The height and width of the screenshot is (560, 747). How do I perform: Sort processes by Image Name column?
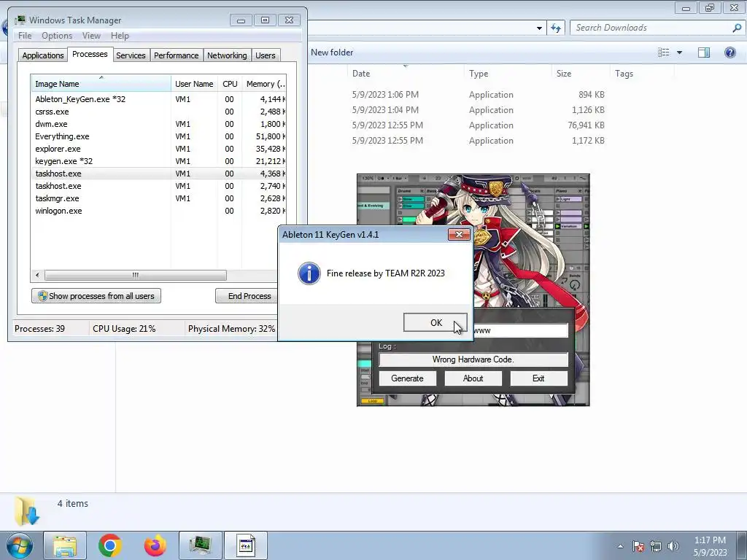101,84
